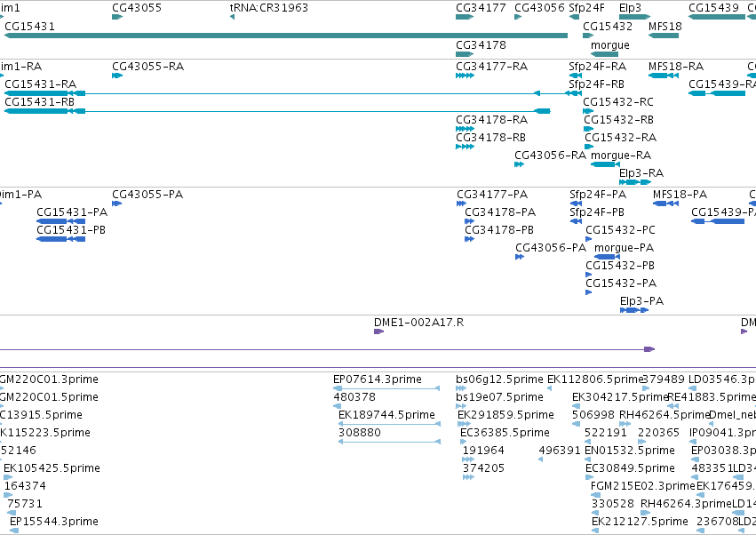Select the 496391 EST label
This screenshot has width=756, height=535.
click(560, 451)
